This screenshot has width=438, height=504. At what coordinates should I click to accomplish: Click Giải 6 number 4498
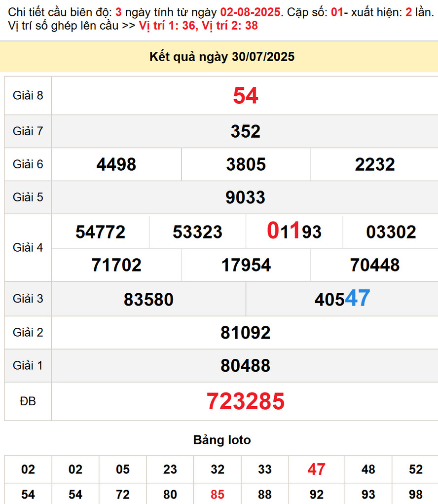(116, 164)
